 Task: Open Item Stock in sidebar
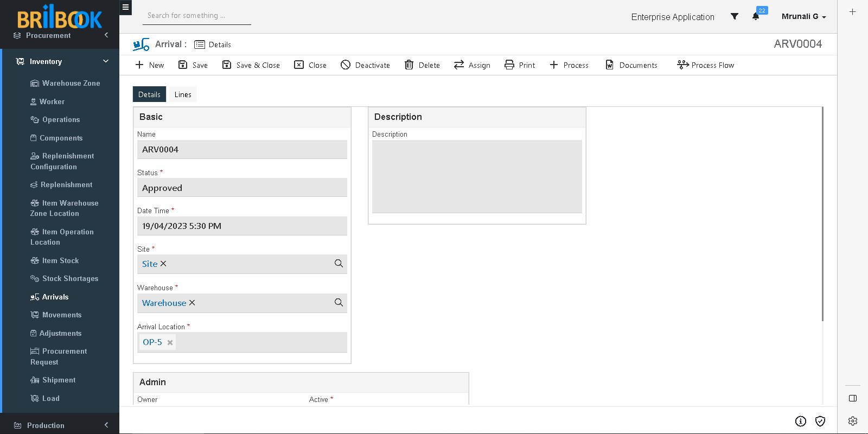click(x=60, y=260)
